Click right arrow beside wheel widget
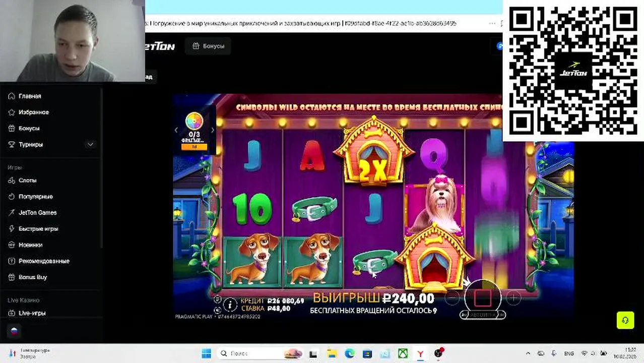 coord(212,130)
